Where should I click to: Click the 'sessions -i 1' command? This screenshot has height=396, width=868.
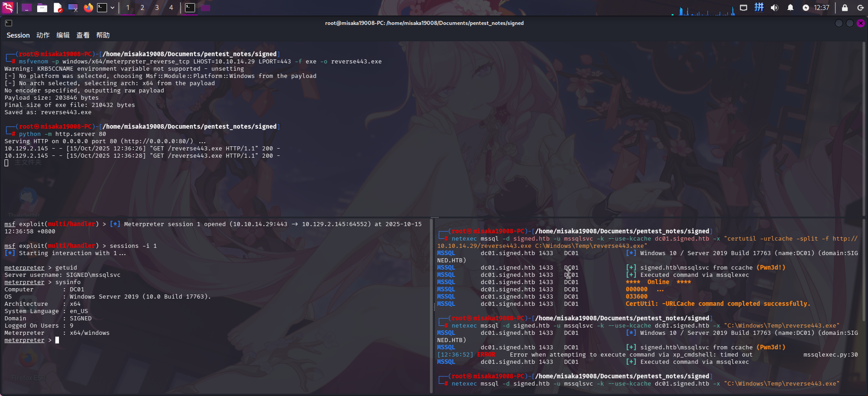pyautogui.click(x=133, y=246)
